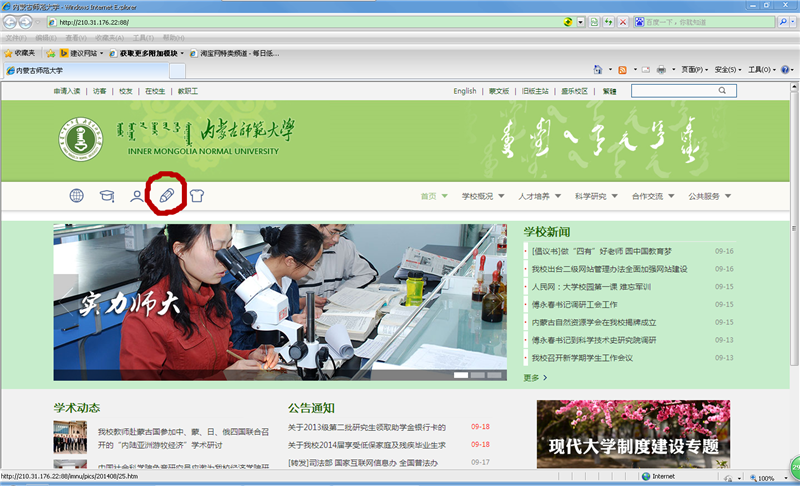Click the 收藏夹 favorites star button
Image resolution: width=800 pixels, height=486 pixels.
pyautogui.click(x=18, y=53)
